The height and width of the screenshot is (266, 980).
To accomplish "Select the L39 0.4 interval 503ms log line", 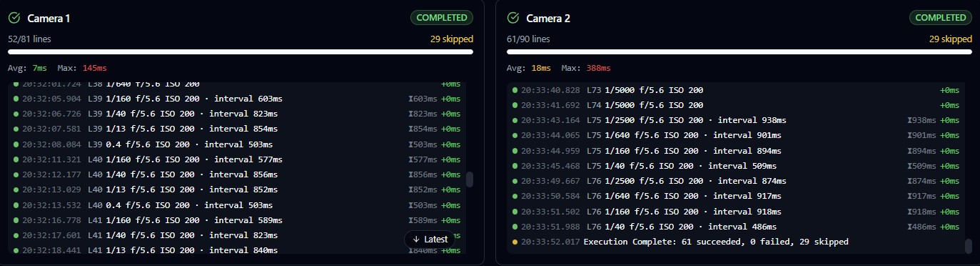I will [x=237, y=144].
